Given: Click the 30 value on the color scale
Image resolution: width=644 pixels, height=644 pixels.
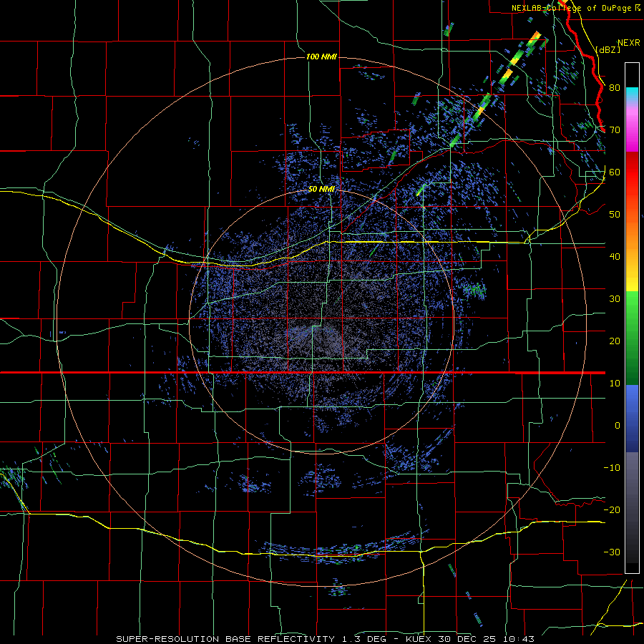Looking at the screenshot, I should point(615,298).
